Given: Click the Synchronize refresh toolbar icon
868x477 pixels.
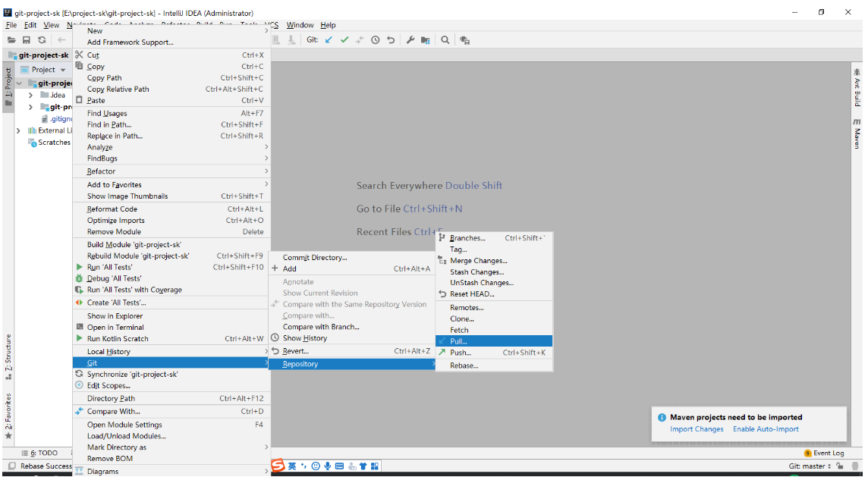Looking at the screenshot, I should coord(42,40).
